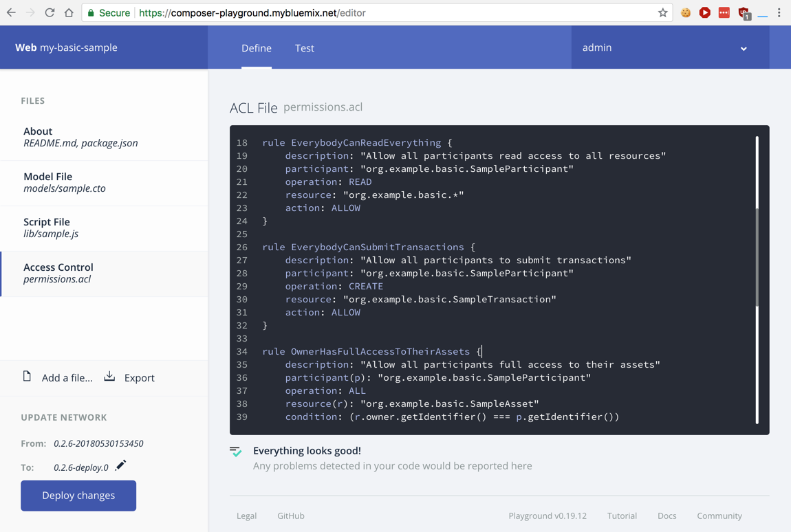This screenshot has height=532, width=791.
Task: Open the Docs footer link
Action: [667, 516]
